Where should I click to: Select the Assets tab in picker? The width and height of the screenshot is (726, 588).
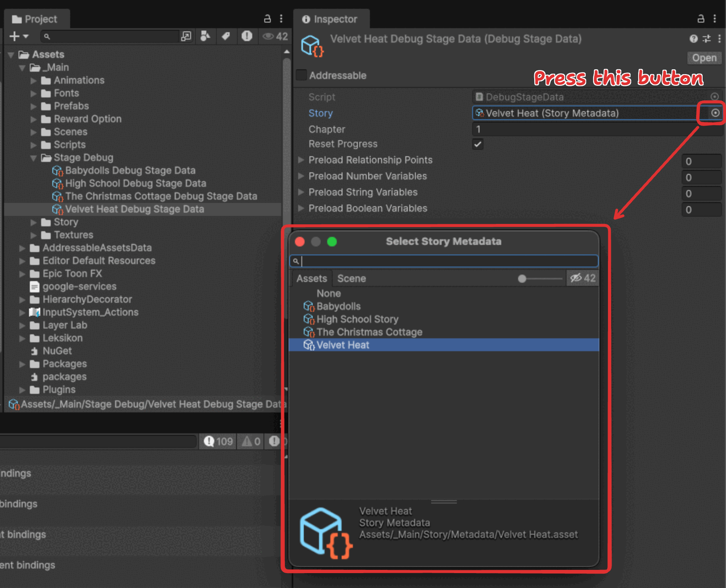[x=311, y=278]
